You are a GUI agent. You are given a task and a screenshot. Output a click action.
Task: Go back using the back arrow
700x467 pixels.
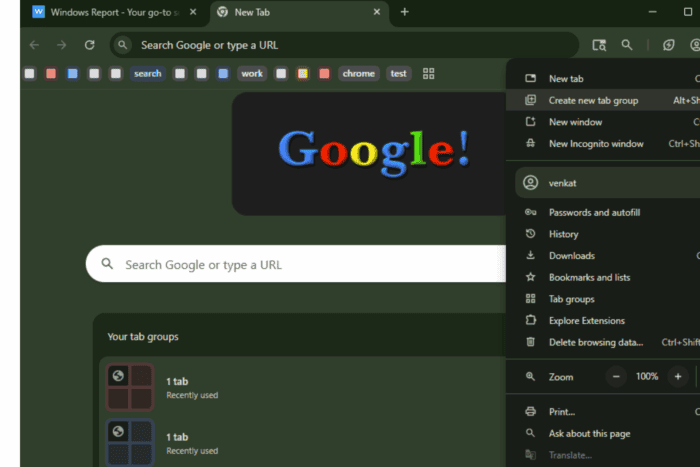34,45
